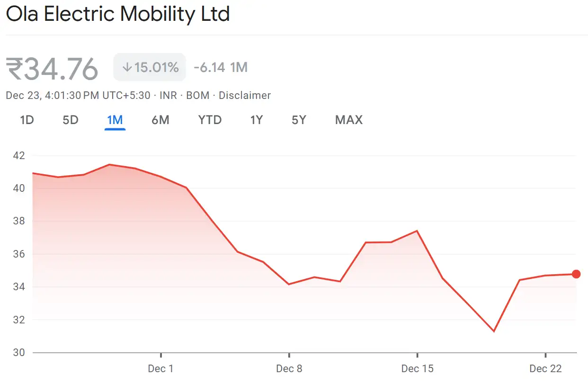The image size is (588, 384).
Task: Click the Dec 15 axis marker
Action: [417, 368]
